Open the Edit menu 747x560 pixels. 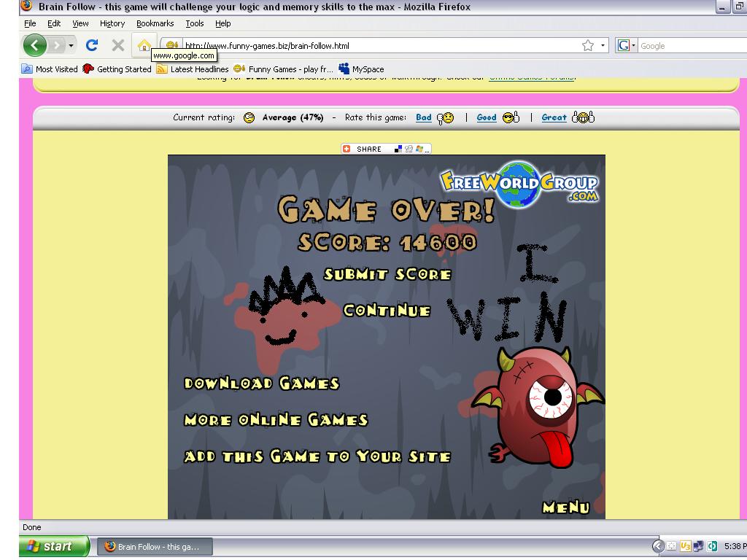tap(54, 23)
